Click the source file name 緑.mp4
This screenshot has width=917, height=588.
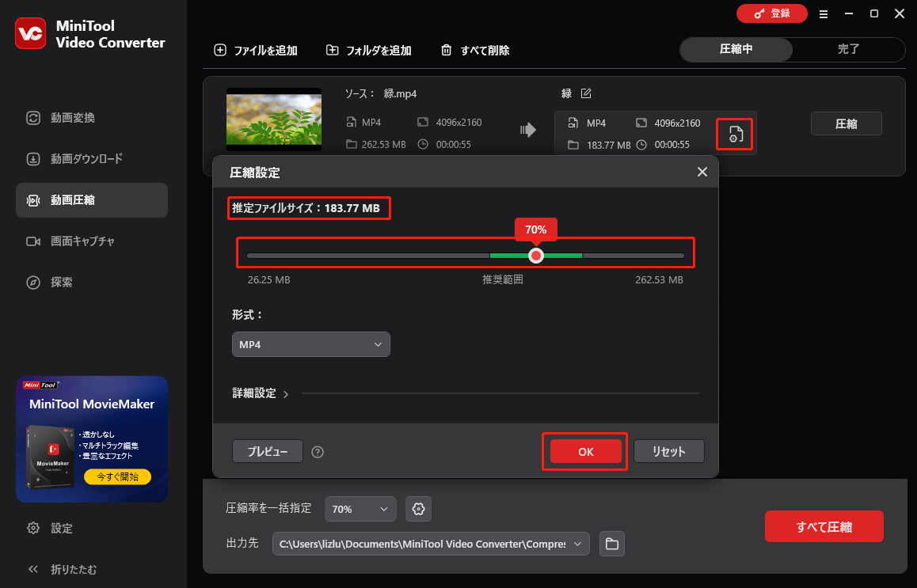(400, 93)
